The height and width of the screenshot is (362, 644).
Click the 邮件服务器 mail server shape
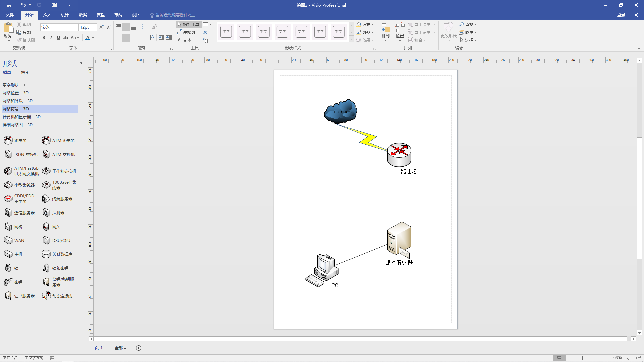[399, 238]
